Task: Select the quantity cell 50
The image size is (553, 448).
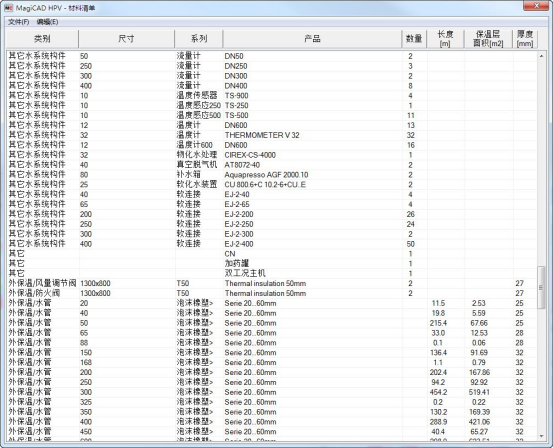Action: click(x=411, y=244)
